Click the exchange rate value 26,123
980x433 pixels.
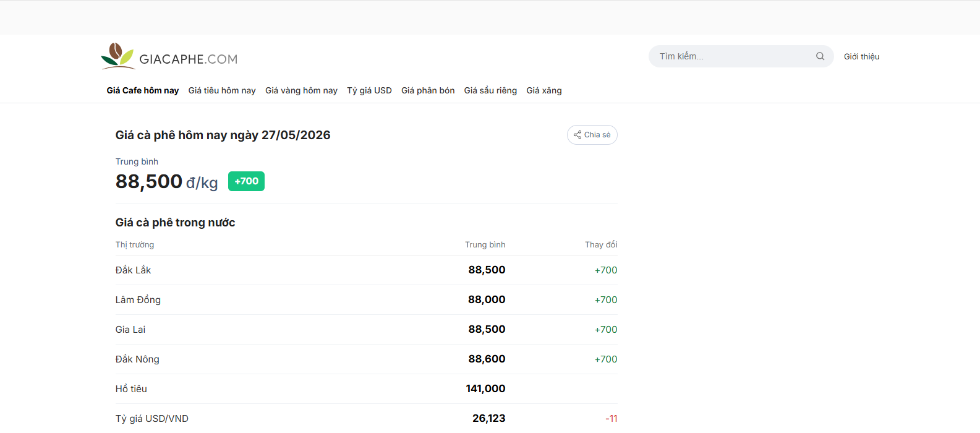488,419
